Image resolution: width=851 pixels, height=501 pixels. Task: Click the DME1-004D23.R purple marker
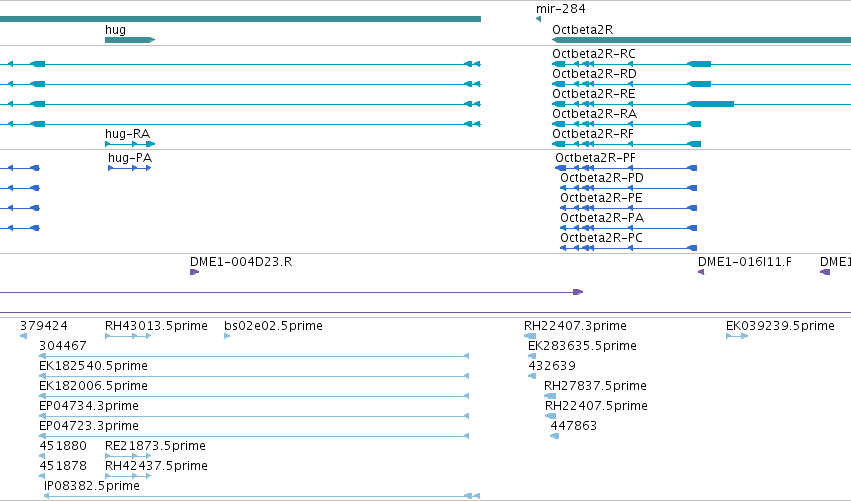(194, 272)
